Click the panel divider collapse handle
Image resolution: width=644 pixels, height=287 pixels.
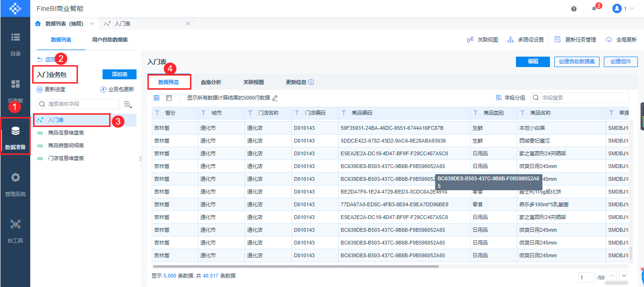pyautogui.click(x=140, y=159)
